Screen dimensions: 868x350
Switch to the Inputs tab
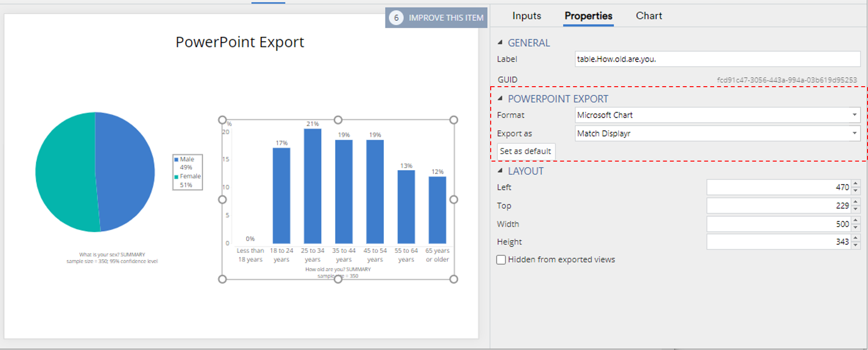coord(526,16)
